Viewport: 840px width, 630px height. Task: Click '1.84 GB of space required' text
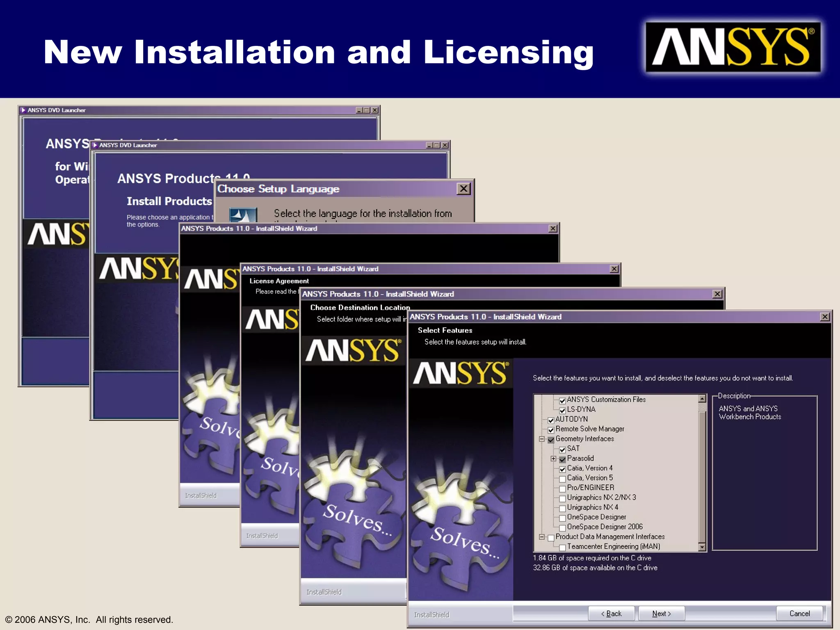pyautogui.click(x=592, y=558)
